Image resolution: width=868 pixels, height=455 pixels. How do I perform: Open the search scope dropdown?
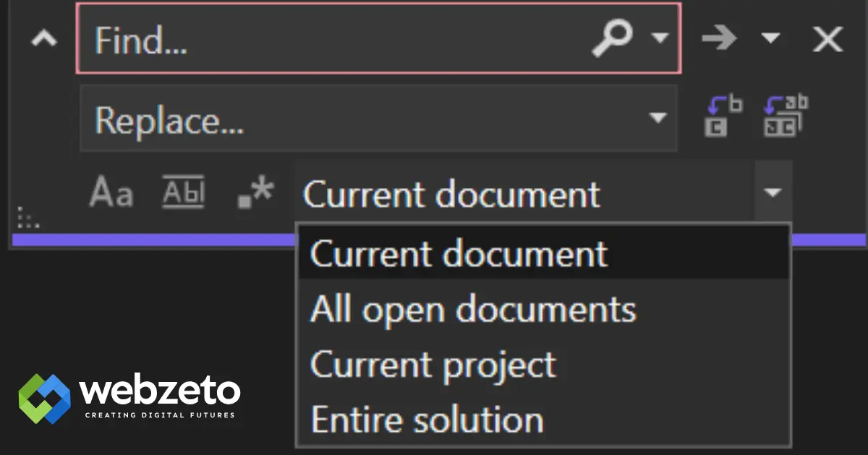(773, 192)
